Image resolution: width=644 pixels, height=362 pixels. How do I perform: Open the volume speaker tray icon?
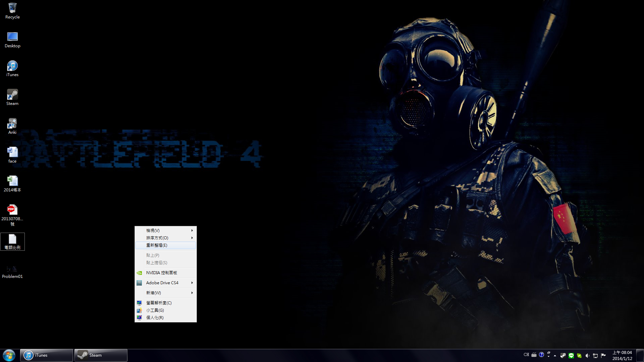coord(587,355)
